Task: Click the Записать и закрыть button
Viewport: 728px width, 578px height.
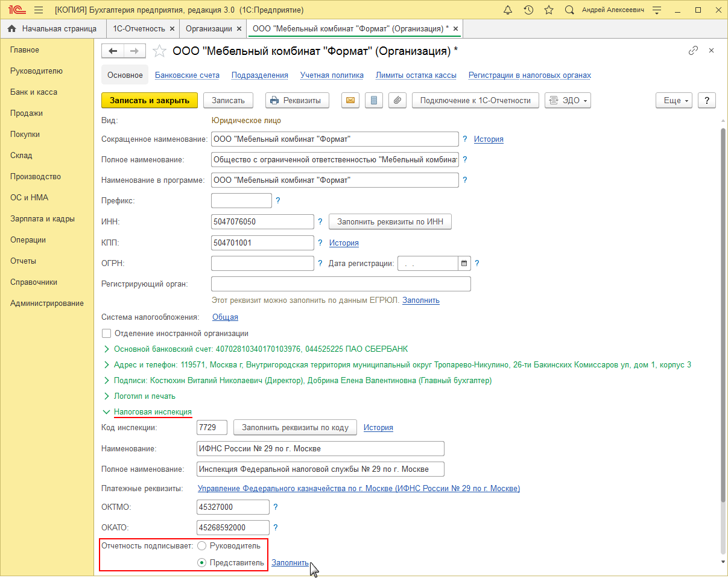Action: coord(150,101)
